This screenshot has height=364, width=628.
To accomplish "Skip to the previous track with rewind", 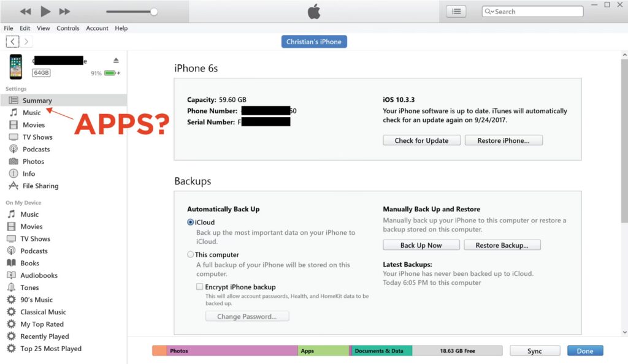I will (x=25, y=12).
